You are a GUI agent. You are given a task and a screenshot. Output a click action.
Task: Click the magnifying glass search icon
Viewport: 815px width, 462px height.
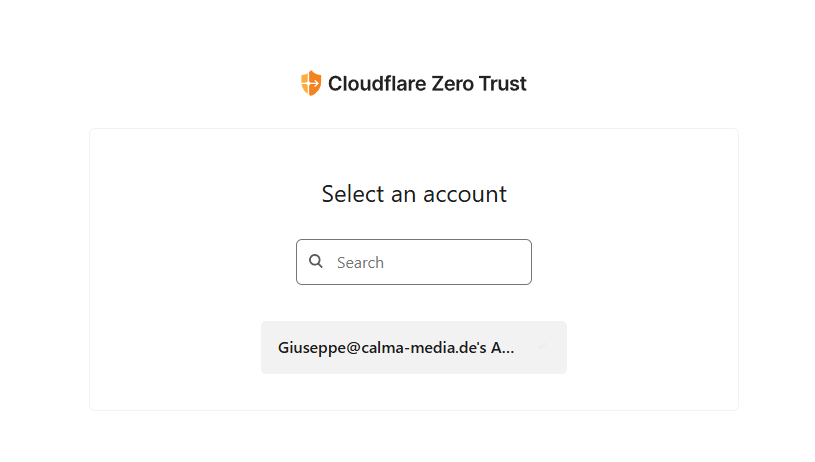tap(316, 261)
